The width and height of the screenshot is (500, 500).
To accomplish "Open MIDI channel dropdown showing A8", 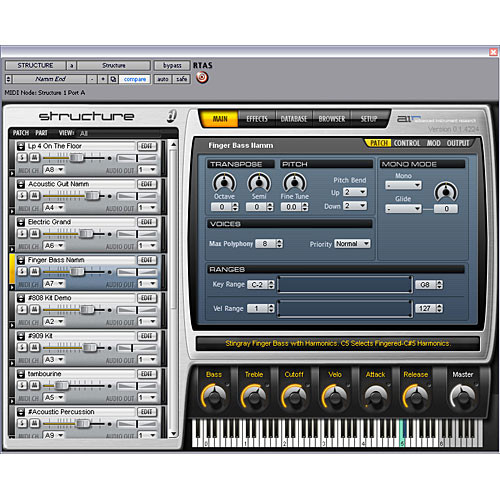I will coord(54,170).
